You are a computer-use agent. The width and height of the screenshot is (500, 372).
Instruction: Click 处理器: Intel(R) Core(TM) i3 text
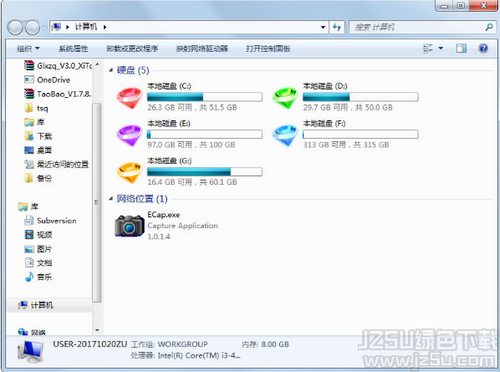tap(185, 356)
